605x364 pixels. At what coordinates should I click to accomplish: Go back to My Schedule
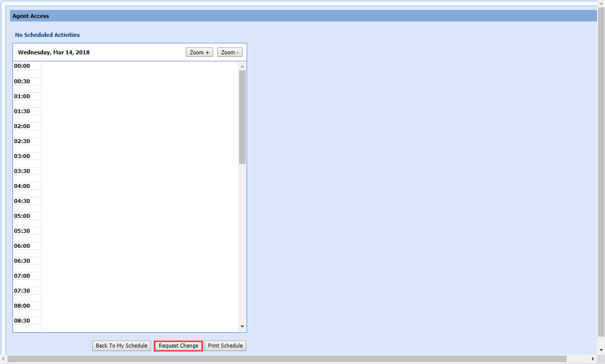tap(121, 346)
